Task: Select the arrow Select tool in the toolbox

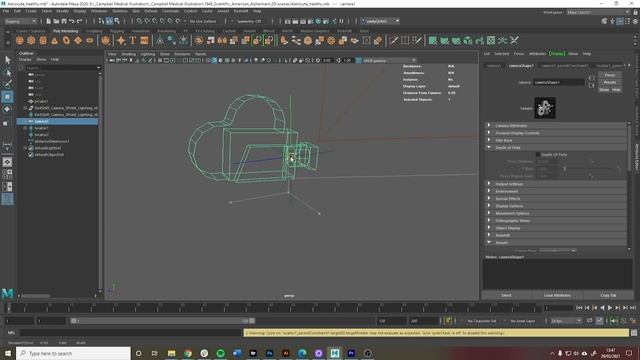Action: 7,60
